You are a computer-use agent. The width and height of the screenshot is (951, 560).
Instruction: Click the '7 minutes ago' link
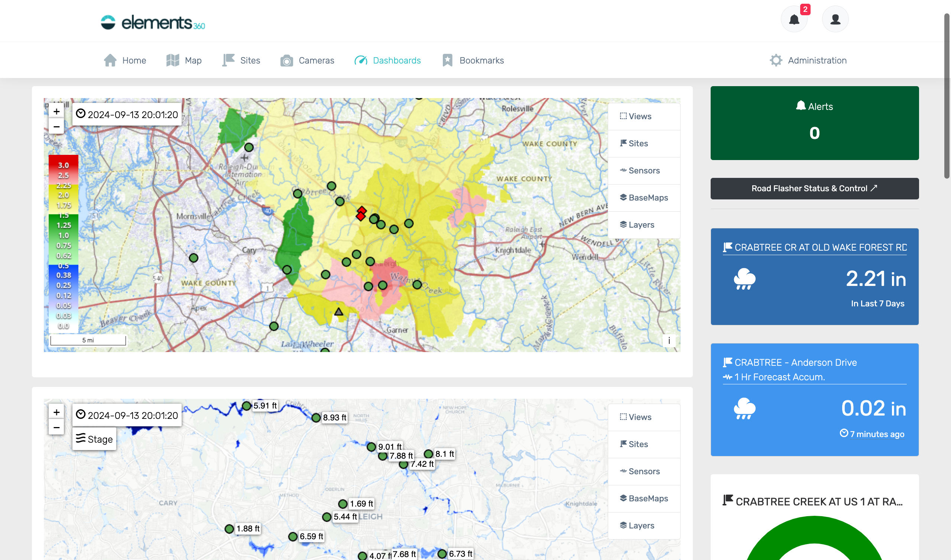pos(877,434)
